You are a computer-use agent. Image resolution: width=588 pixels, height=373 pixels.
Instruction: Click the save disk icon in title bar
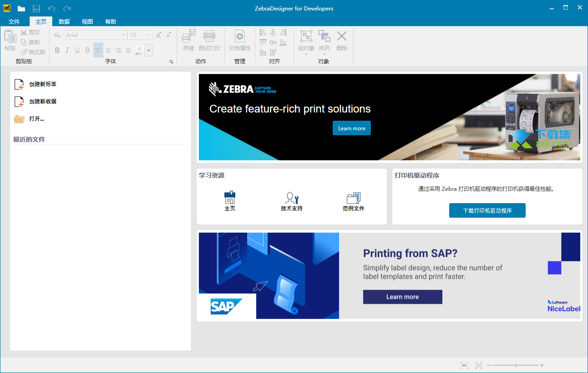pyautogui.click(x=36, y=9)
